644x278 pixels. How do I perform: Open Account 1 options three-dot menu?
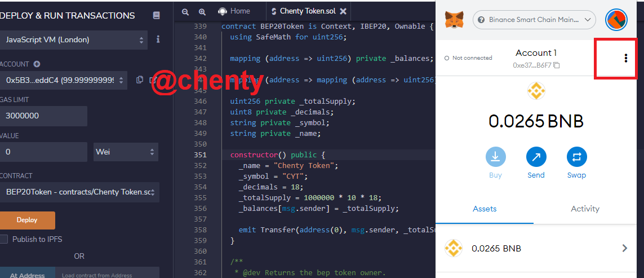coord(625,58)
